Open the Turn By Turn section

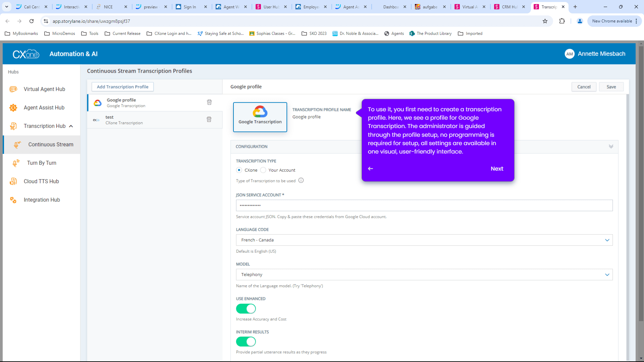[42, 163]
